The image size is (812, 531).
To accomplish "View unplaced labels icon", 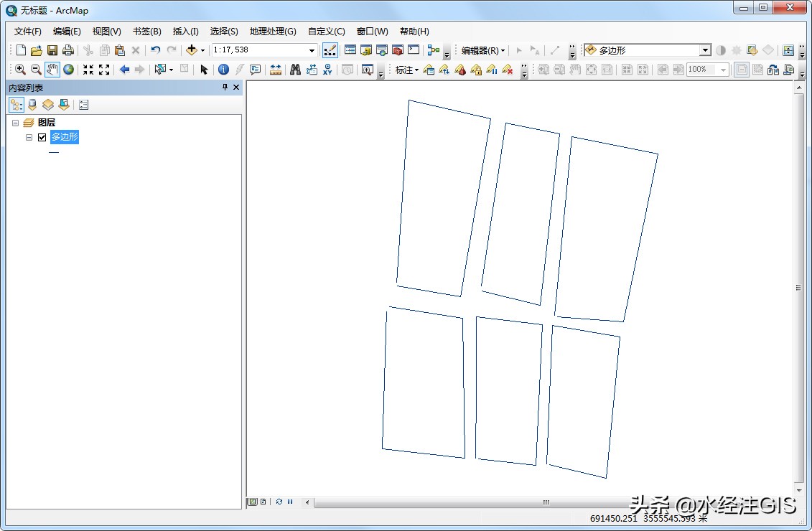I will pyautogui.click(x=508, y=70).
